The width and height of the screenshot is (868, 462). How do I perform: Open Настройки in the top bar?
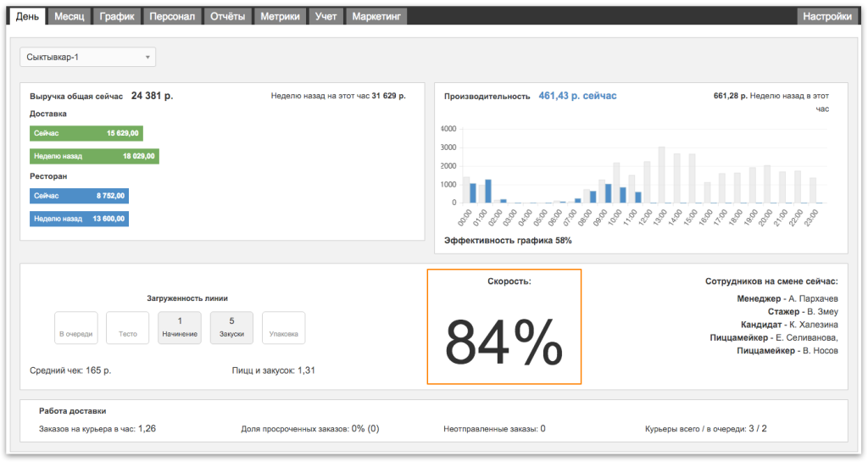click(x=827, y=17)
